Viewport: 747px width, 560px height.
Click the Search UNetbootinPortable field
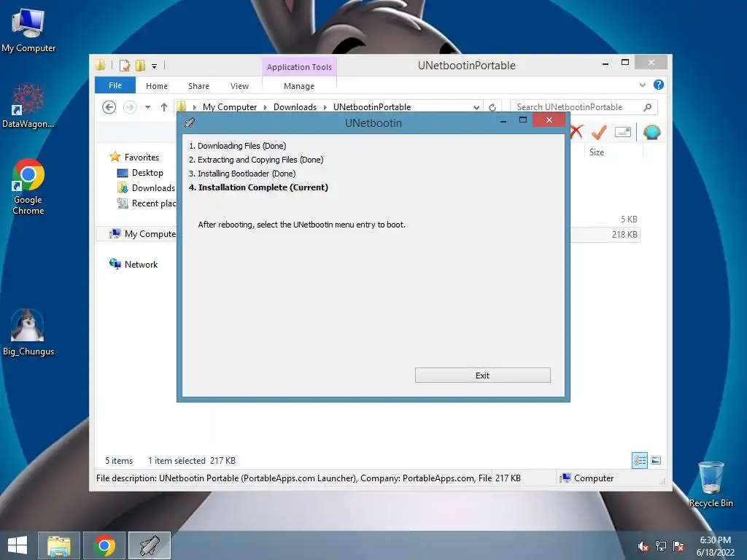pyautogui.click(x=584, y=107)
